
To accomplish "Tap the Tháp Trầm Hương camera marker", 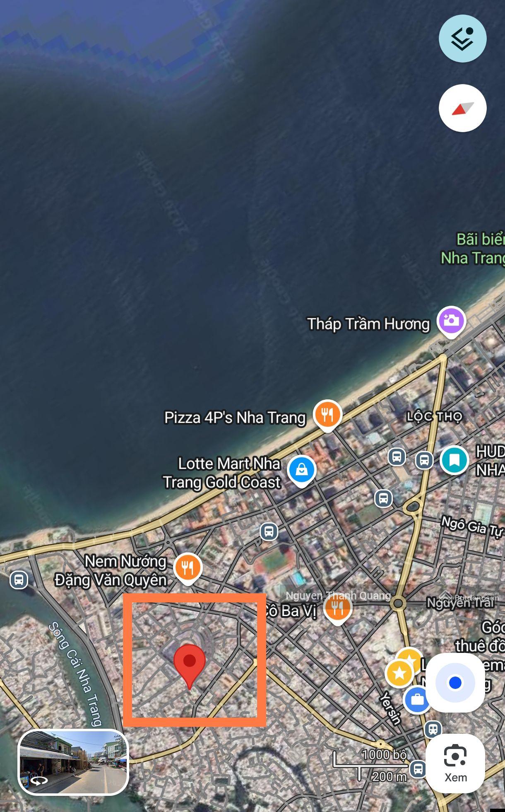I will (452, 321).
